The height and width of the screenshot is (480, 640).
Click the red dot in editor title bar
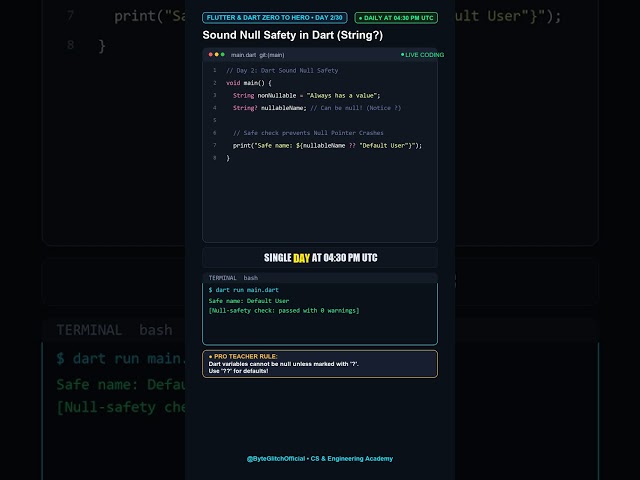[x=211, y=54]
